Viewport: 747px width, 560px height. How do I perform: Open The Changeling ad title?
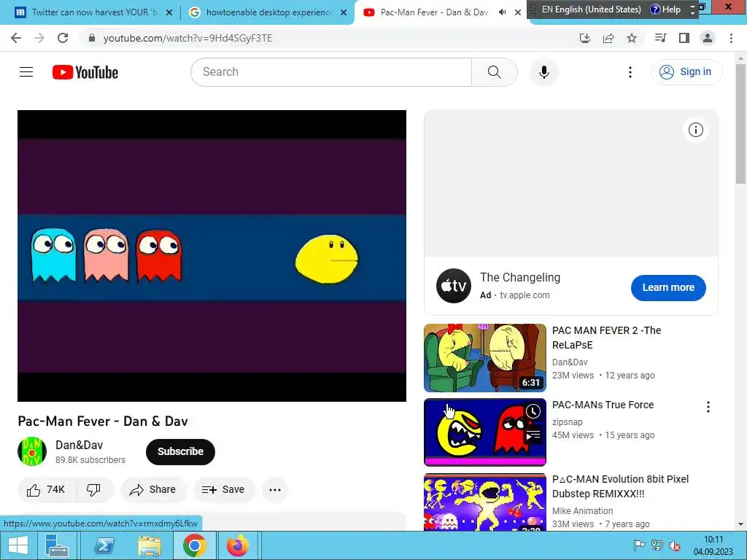click(519, 277)
